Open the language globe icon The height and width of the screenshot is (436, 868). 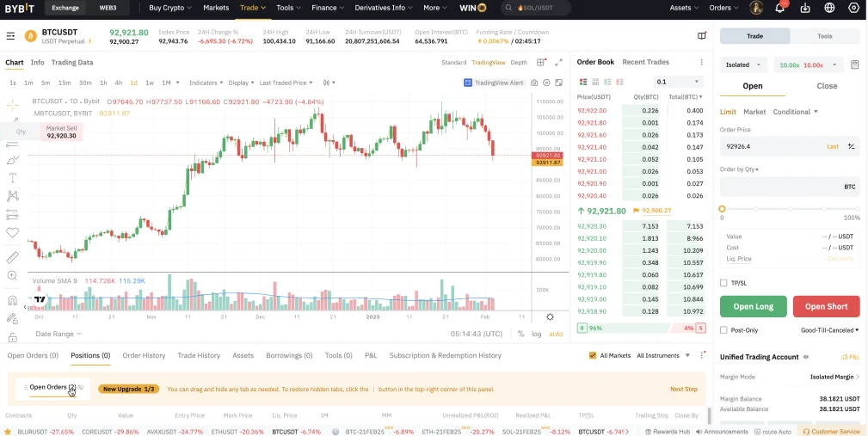click(829, 8)
